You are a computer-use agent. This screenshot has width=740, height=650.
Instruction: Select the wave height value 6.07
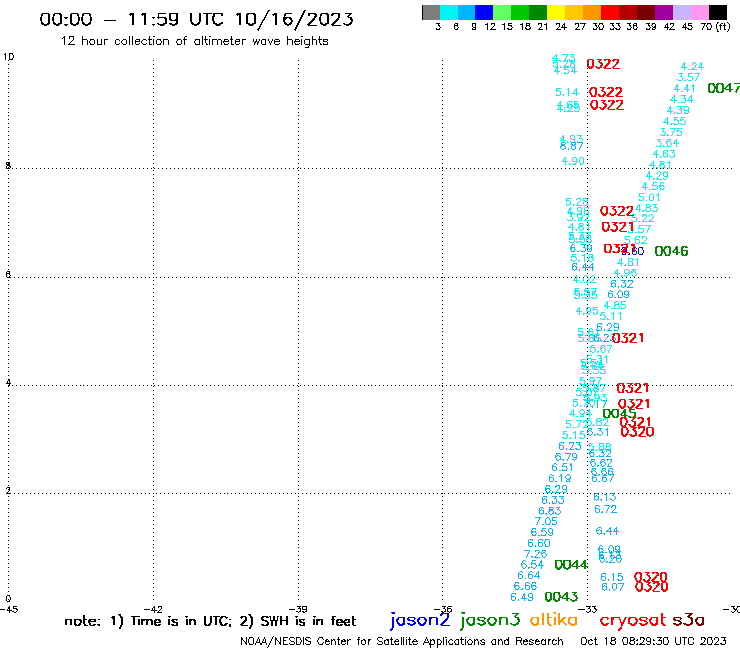coord(613,587)
